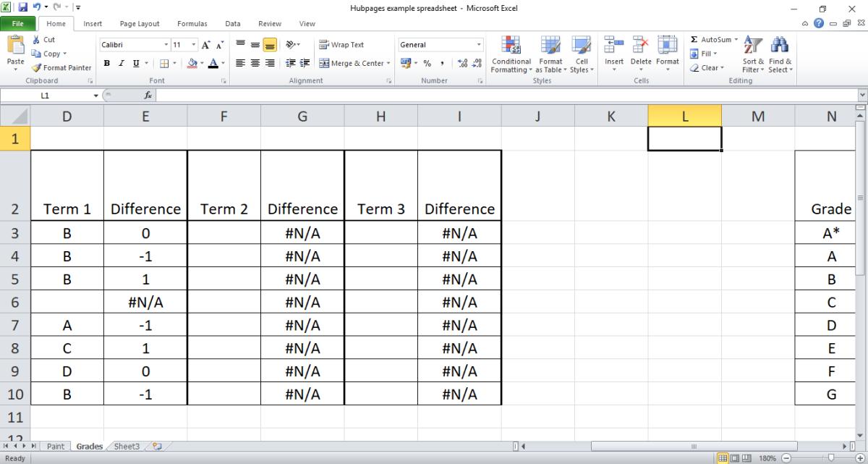Click the Clear icon in Editing group
The image size is (868, 464).
click(707, 67)
